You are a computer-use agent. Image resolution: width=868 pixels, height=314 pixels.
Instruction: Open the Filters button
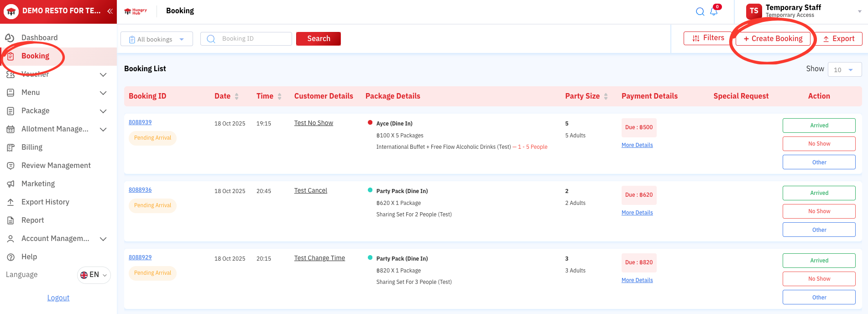point(708,38)
